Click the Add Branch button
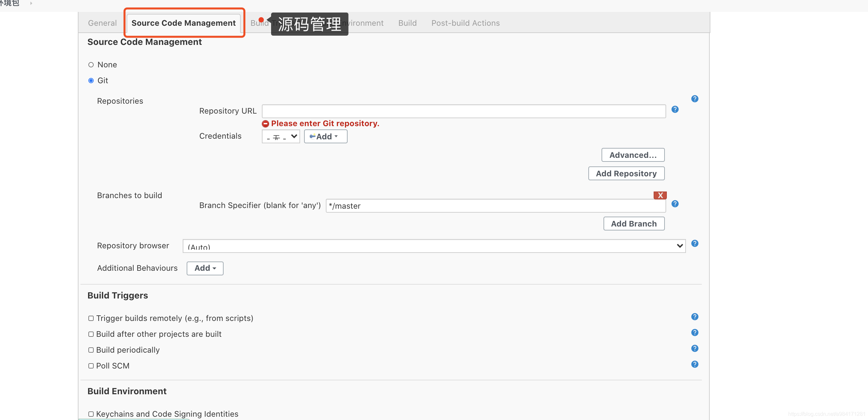 [x=633, y=223]
